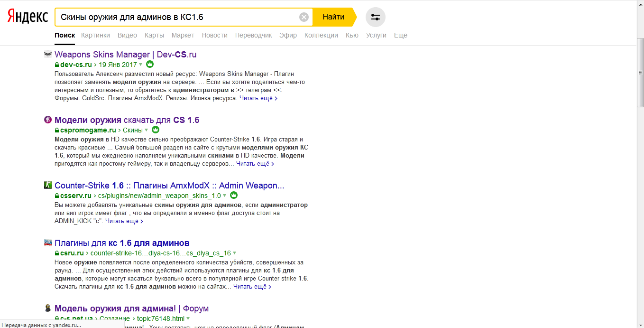Viewport: 644px width, 328px height.
Task: Open search settings sliders icon
Action: pyautogui.click(x=376, y=17)
